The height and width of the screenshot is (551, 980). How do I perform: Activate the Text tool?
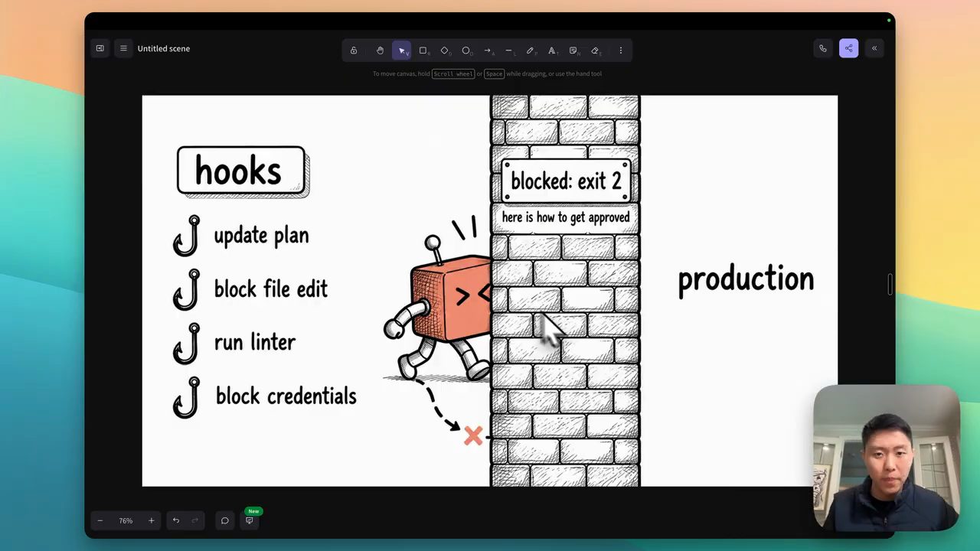tap(551, 51)
